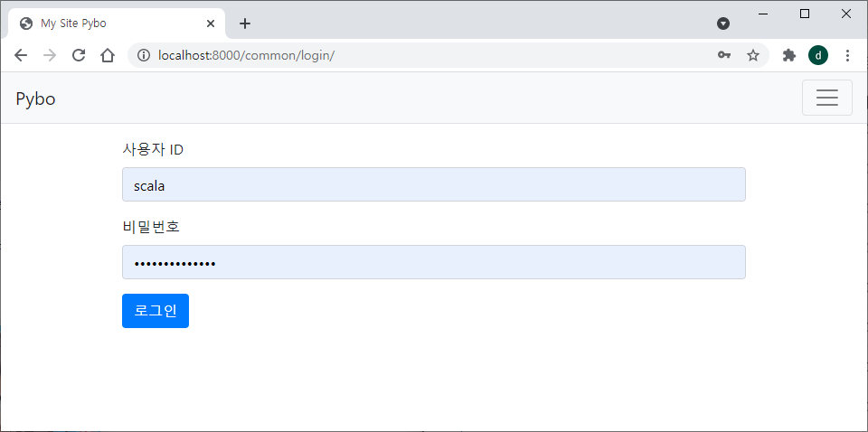Open the browser home page
The image size is (868, 432).
[108, 55]
